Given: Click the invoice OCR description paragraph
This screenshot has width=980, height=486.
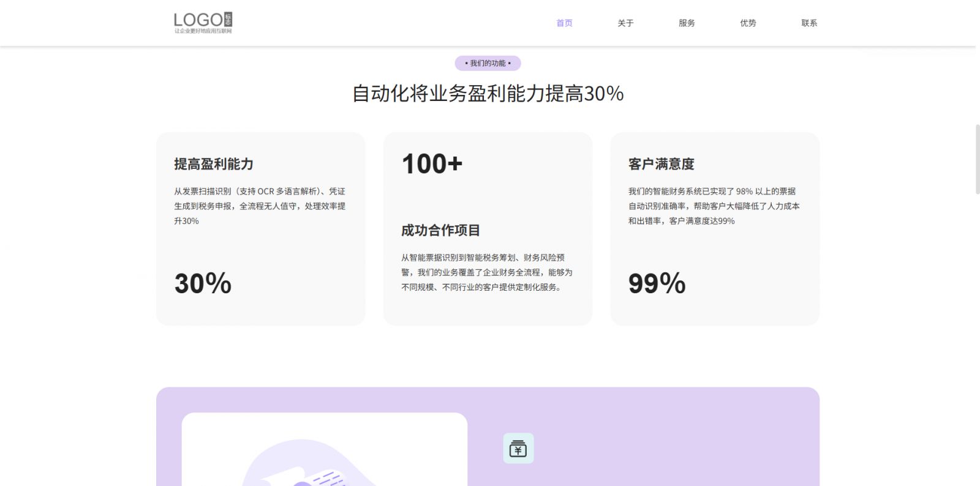Looking at the screenshot, I should (260, 206).
